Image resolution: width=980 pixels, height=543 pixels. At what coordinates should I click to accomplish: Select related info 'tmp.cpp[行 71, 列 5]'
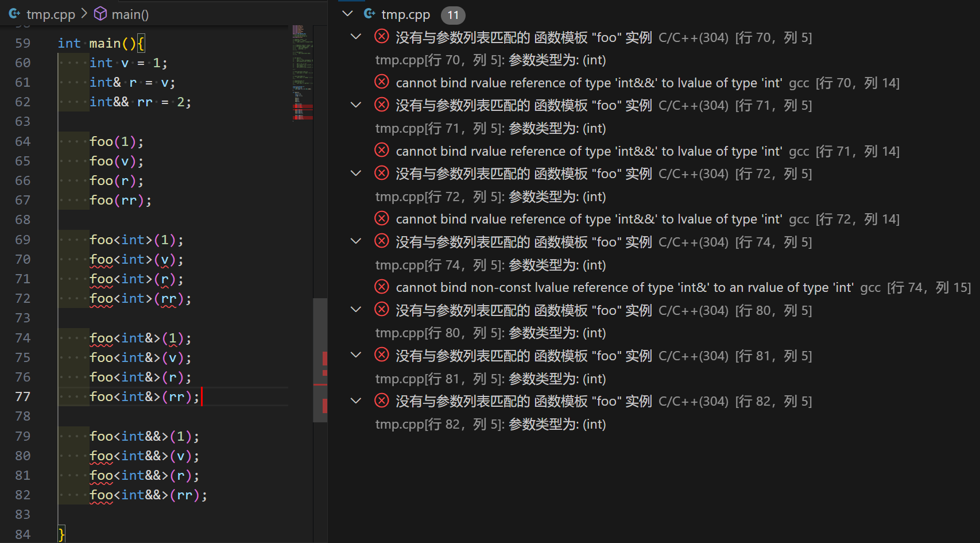coord(490,128)
